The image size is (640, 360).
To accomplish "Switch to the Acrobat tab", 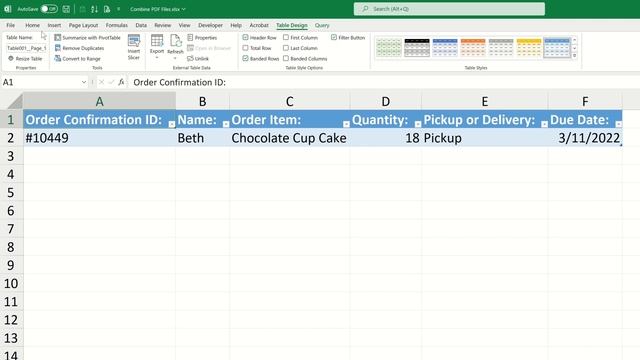I will pos(259,25).
